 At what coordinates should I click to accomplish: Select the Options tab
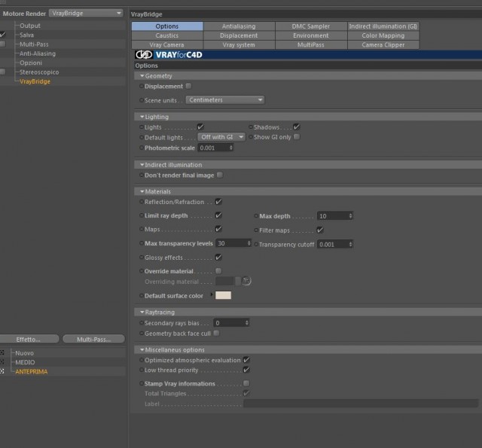click(167, 26)
